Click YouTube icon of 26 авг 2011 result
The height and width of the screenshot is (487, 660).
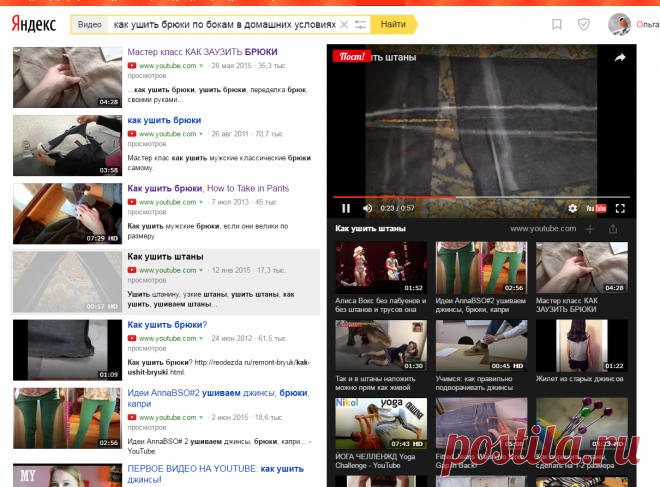(x=132, y=134)
